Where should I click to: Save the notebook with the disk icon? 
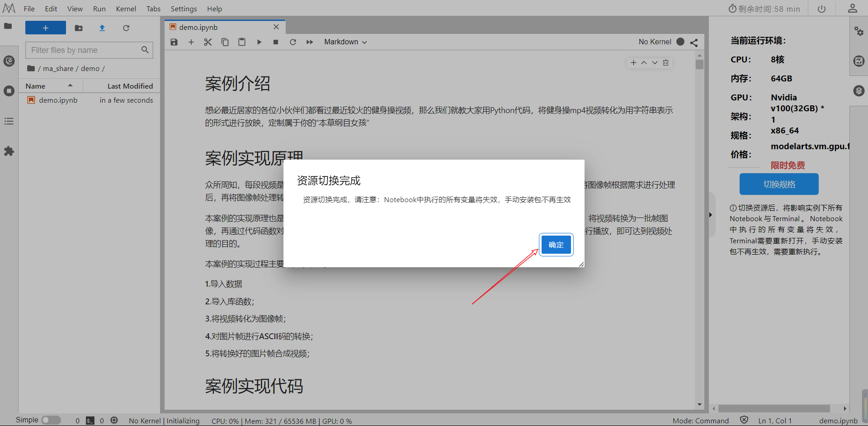174,42
